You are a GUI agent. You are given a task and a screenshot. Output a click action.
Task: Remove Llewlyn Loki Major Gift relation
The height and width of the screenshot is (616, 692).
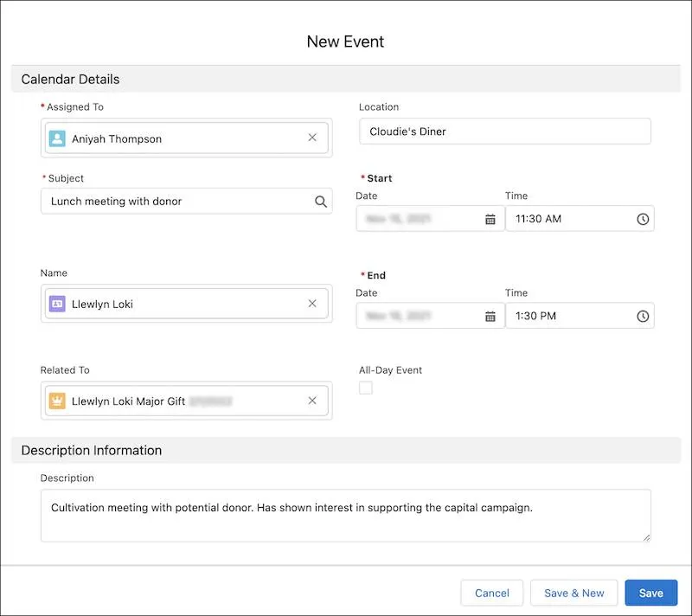312,401
